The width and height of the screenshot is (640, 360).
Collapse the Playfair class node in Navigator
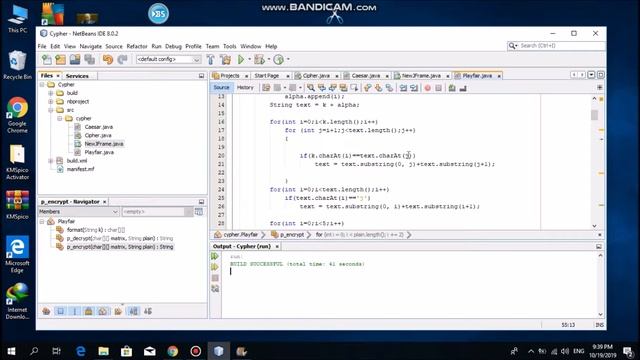click(42, 221)
